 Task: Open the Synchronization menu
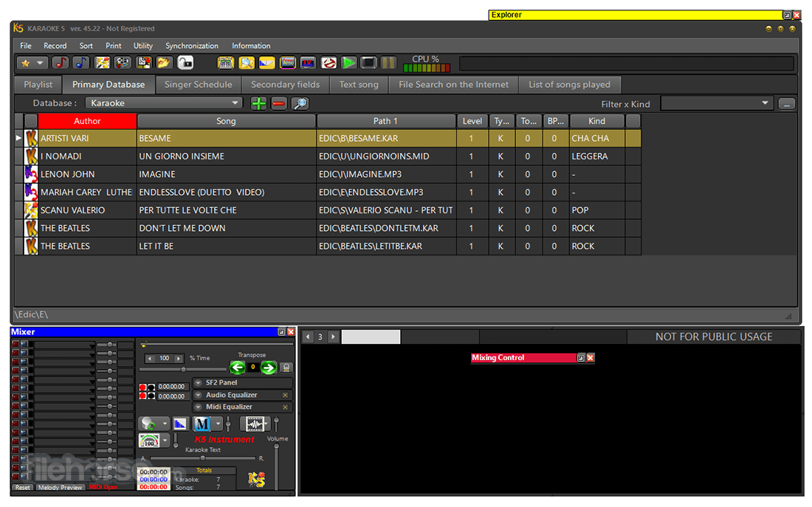192,46
